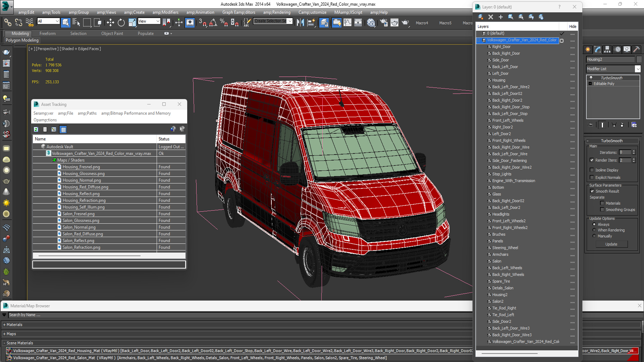Open the Animation menu

[x=200, y=12]
